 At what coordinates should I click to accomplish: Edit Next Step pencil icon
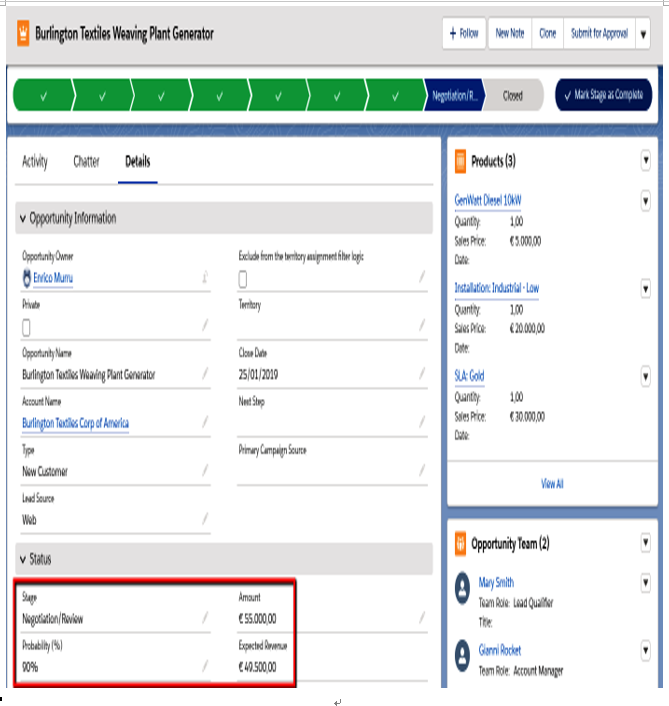(422, 422)
